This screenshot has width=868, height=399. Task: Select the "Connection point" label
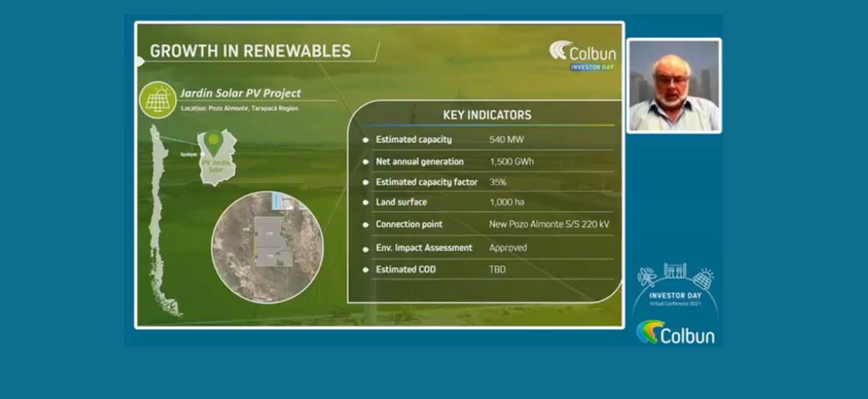[x=409, y=224]
